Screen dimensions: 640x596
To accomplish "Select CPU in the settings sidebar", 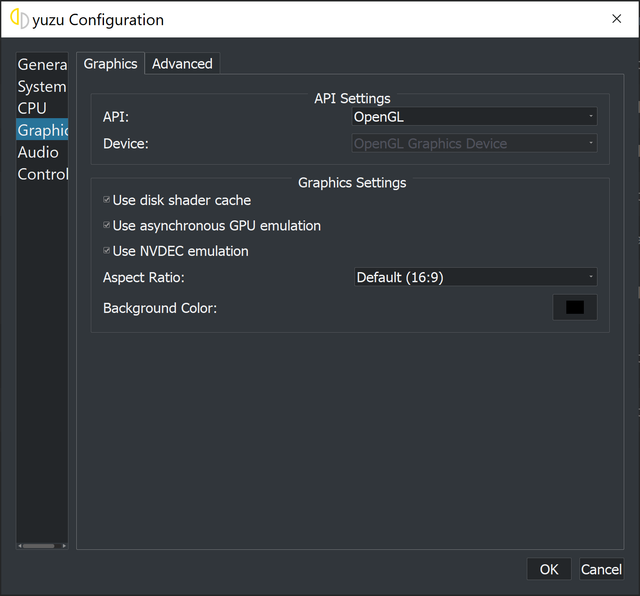I will click(x=42, y=108).
